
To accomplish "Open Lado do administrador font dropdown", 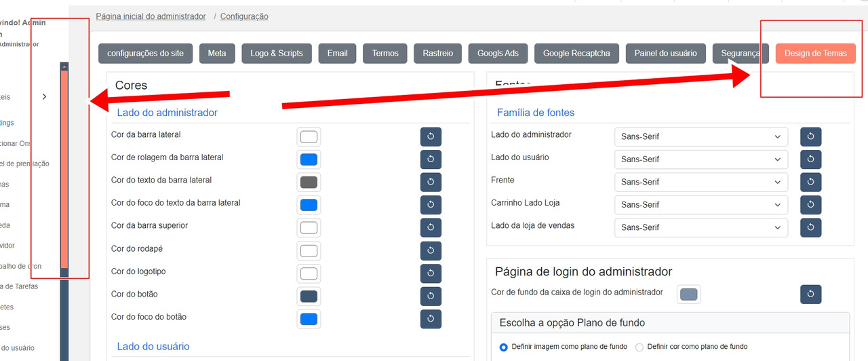I will pos(701,136).
